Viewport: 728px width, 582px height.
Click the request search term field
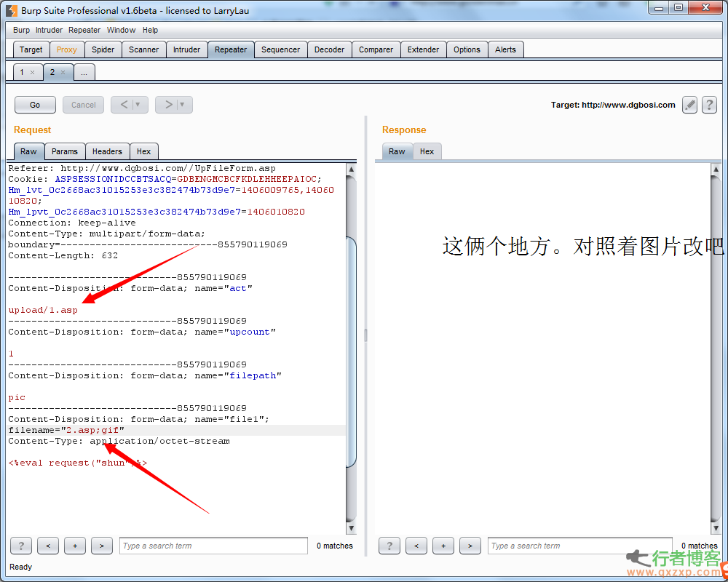[x=213, y=546]
